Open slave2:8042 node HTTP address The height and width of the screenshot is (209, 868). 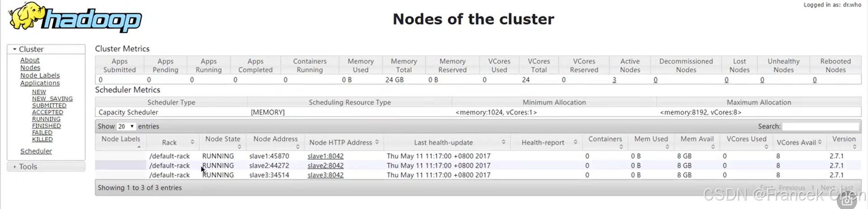pos(325,166)
